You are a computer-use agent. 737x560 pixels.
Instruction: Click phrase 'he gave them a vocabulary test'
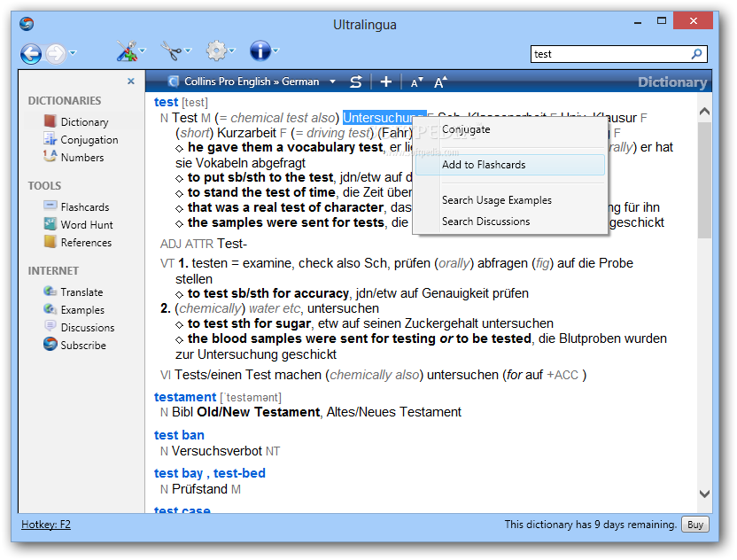point(285,147)
